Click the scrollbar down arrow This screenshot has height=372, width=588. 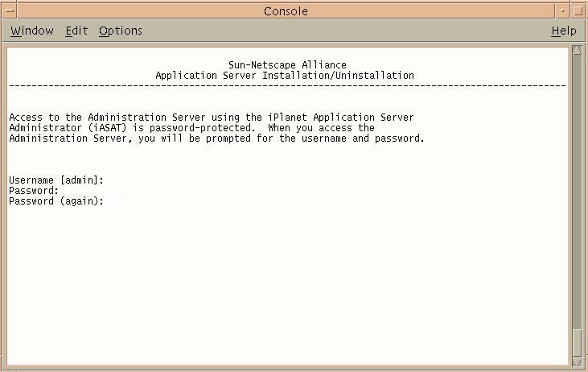578,362
